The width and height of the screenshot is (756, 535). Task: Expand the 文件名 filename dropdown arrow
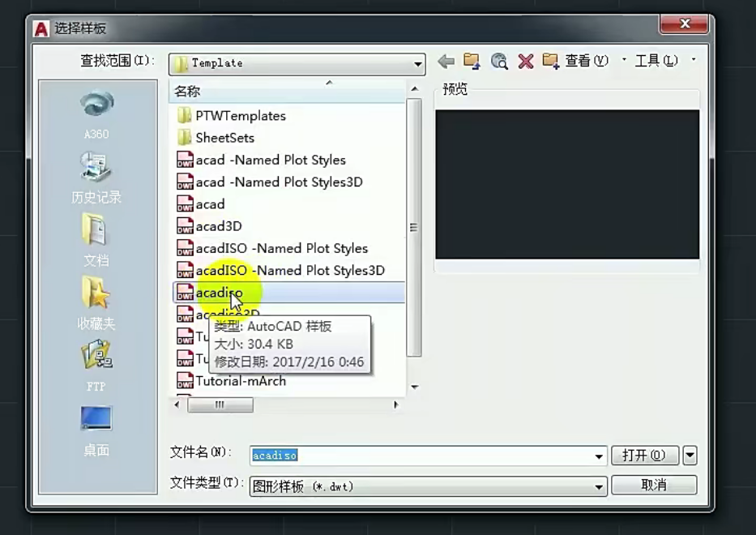click(x=598, y=456)
